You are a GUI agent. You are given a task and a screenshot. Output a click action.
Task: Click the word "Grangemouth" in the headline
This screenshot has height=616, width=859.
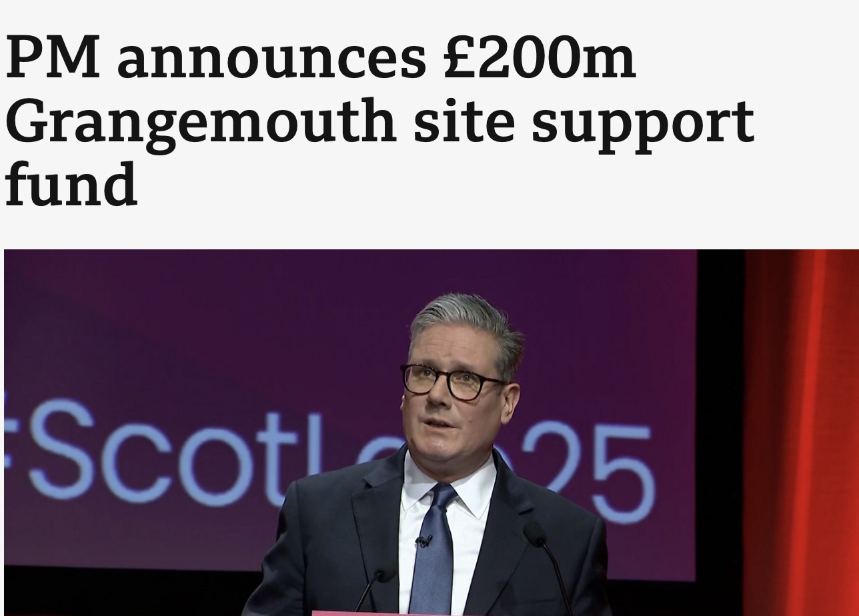tap(200, 123)
